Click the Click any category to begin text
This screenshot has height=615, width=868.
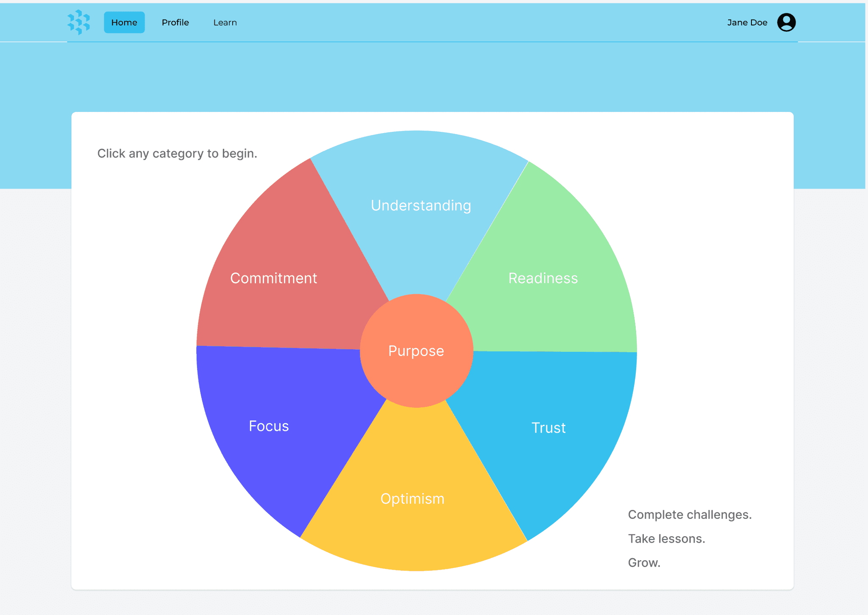(177, 153)
